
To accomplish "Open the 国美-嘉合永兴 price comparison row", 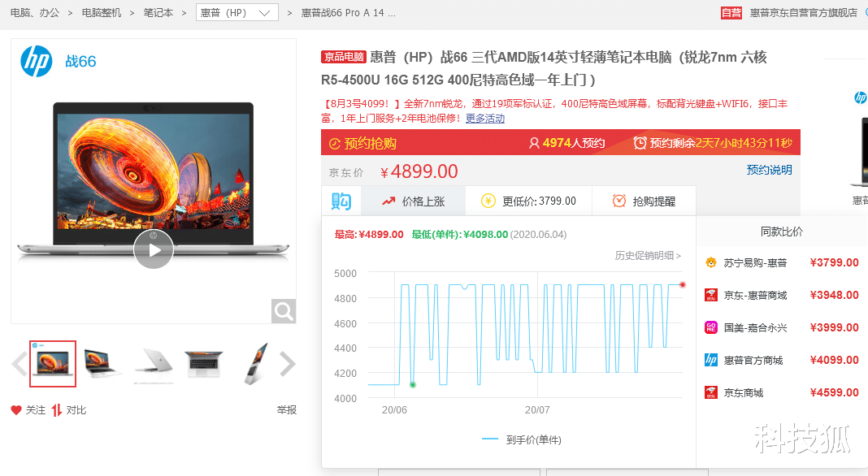I will coord(781,327).
